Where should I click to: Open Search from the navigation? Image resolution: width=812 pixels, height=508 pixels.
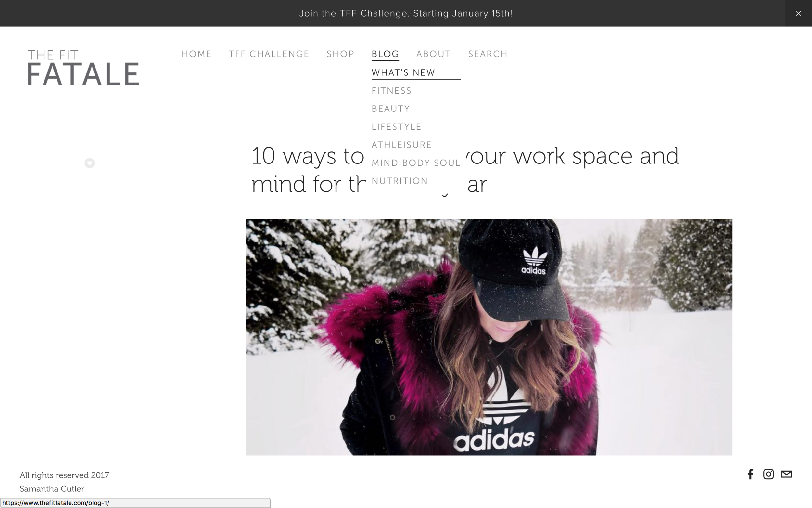pos(488,54)
